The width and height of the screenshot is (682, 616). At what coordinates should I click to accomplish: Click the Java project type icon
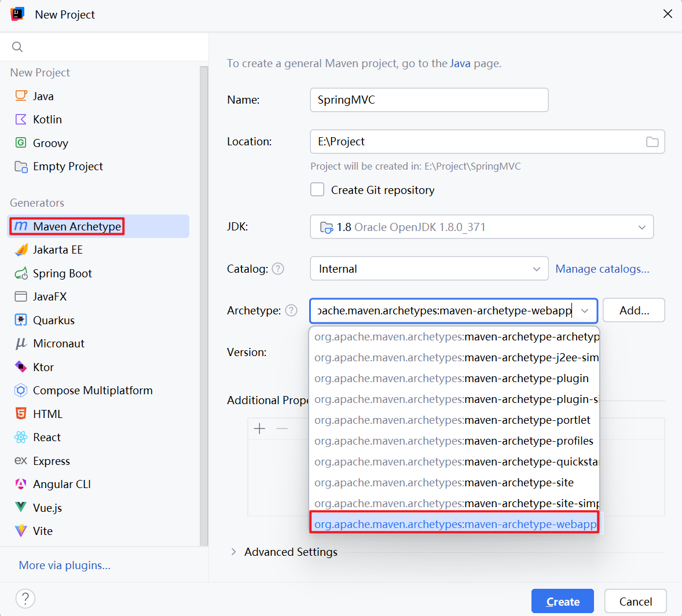[21, 96]
